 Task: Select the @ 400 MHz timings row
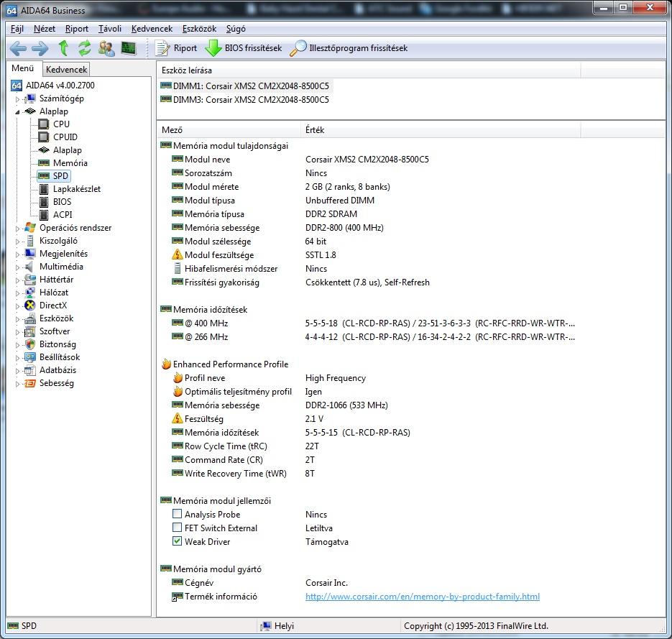click(x=373, y=323)
